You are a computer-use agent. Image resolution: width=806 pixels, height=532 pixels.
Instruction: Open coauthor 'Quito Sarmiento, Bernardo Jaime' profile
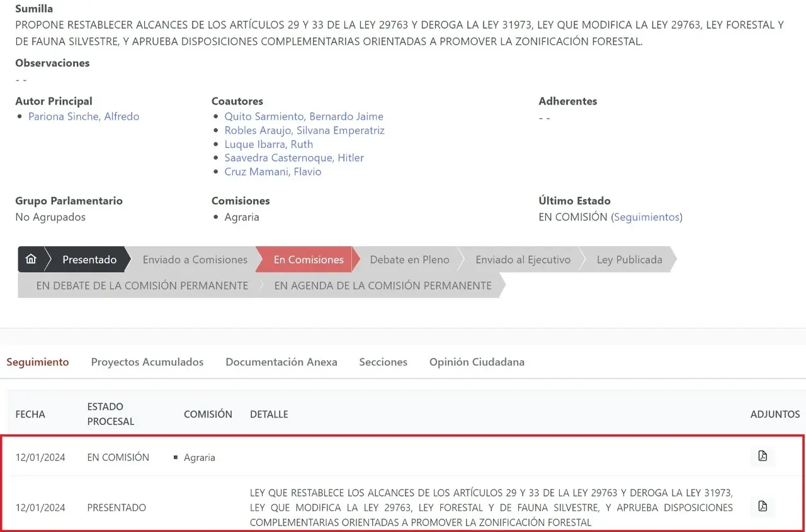[x=304, y=116]
